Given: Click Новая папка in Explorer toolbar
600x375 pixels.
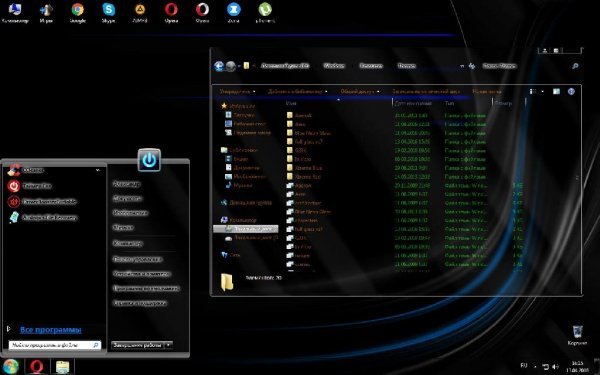Looking at the screenshot, I should point(486,91).
